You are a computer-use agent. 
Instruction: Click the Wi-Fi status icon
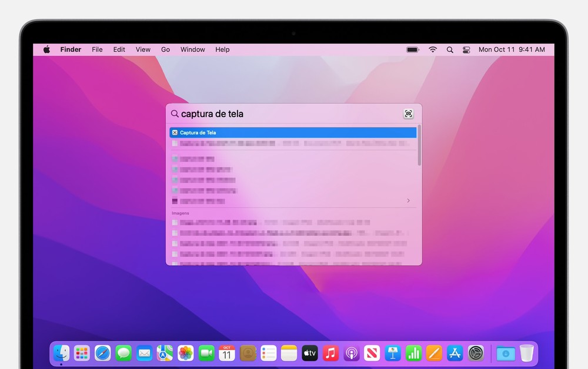point(433,50)
